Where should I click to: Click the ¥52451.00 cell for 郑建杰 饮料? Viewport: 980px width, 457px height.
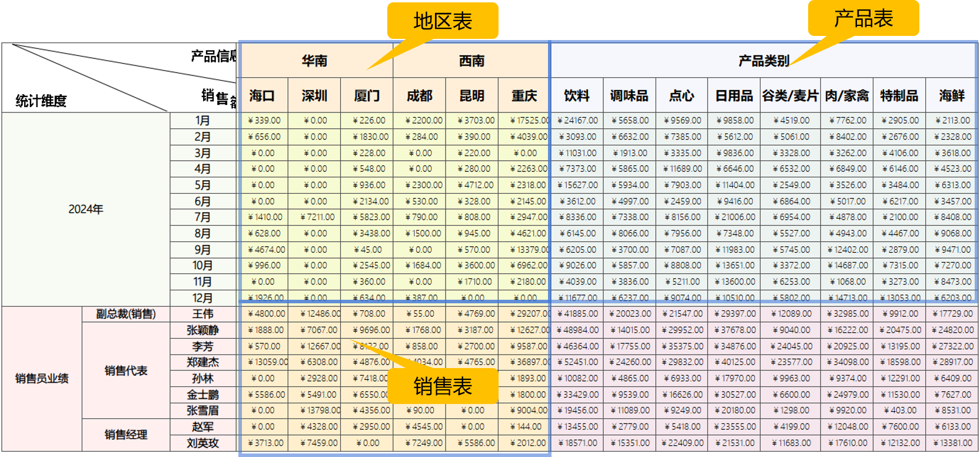coord(577,362)
